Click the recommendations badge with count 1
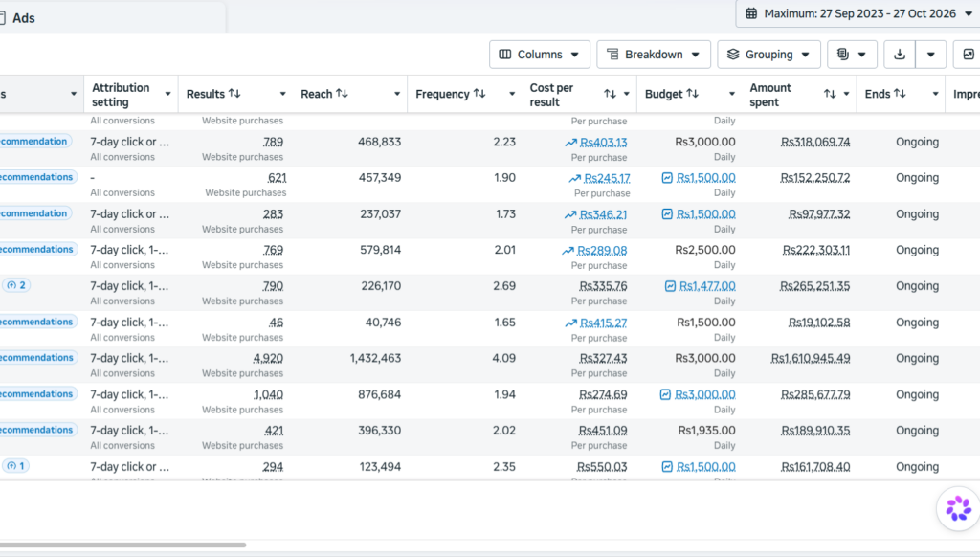The width and height of the screenshot is (980, 557). point(16,466)
